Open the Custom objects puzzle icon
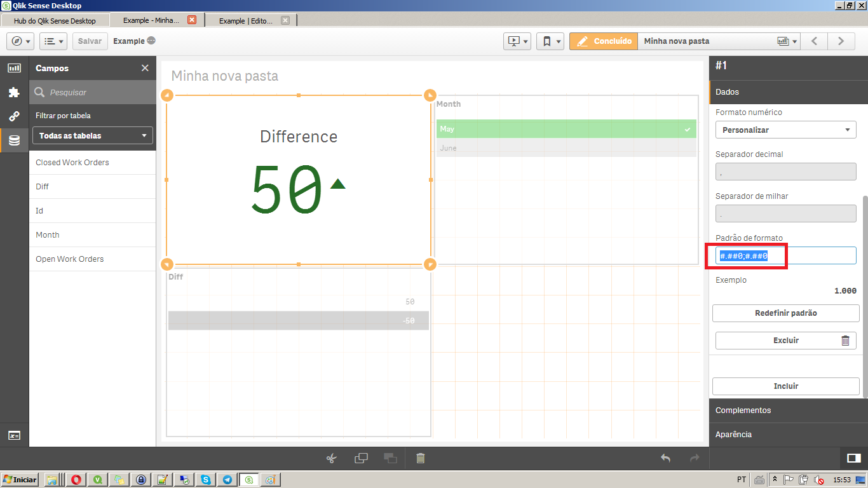The width and height of the screenshot is (868, 488). [x=14, y=92]
